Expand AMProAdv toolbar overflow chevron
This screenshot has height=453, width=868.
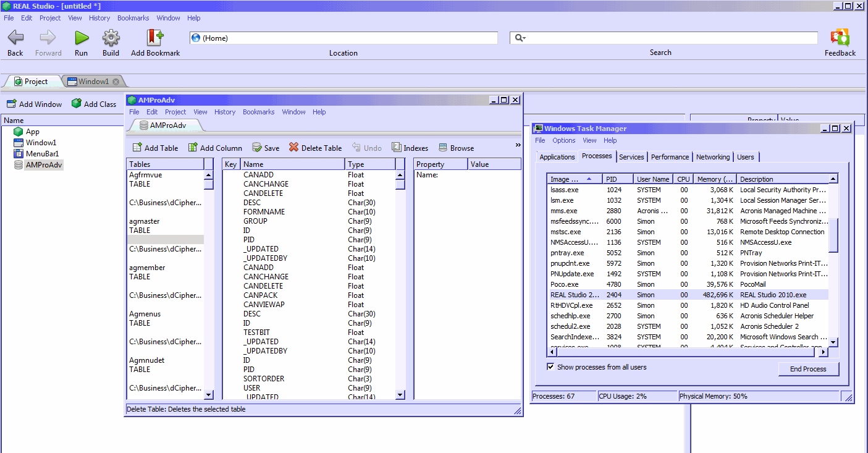coord(518,145)
